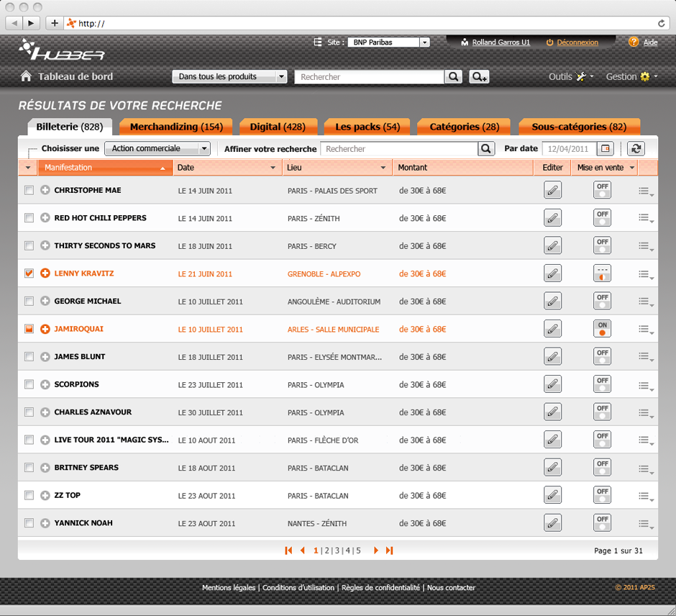Open the Lieu column filter arrow
Screen dimensions: 676x616
tap(383, 168)
